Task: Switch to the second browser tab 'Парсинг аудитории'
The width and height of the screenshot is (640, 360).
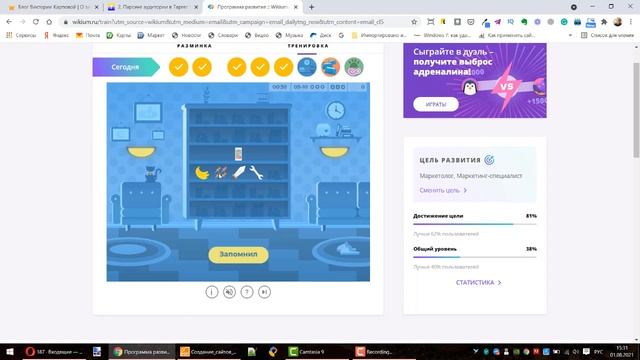Action: pyautogui.click(x=152, y=7)
